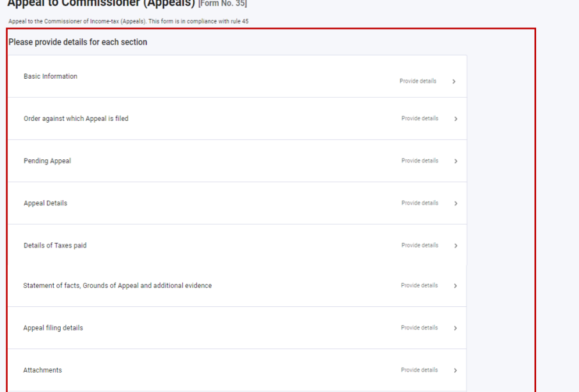Click Provide details for Appeal filing details

pyautogui.click(x=419, y=327)
